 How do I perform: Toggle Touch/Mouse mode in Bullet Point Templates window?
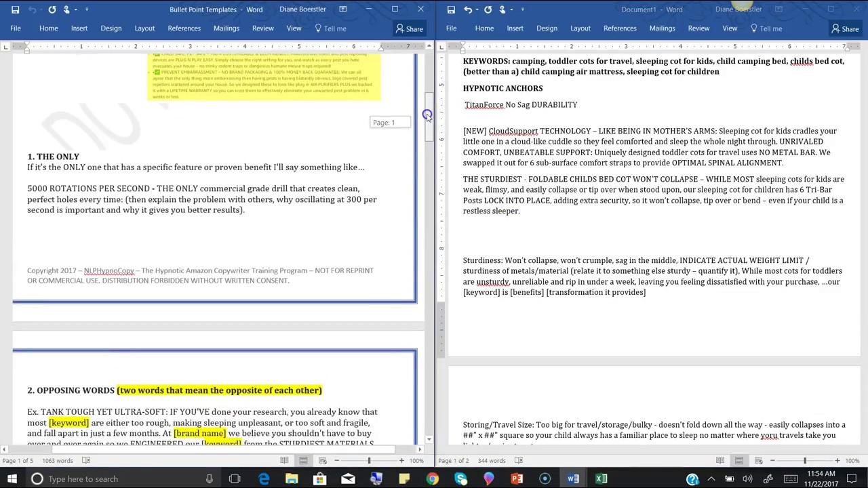pyautogui.click(x=68, y=9)
